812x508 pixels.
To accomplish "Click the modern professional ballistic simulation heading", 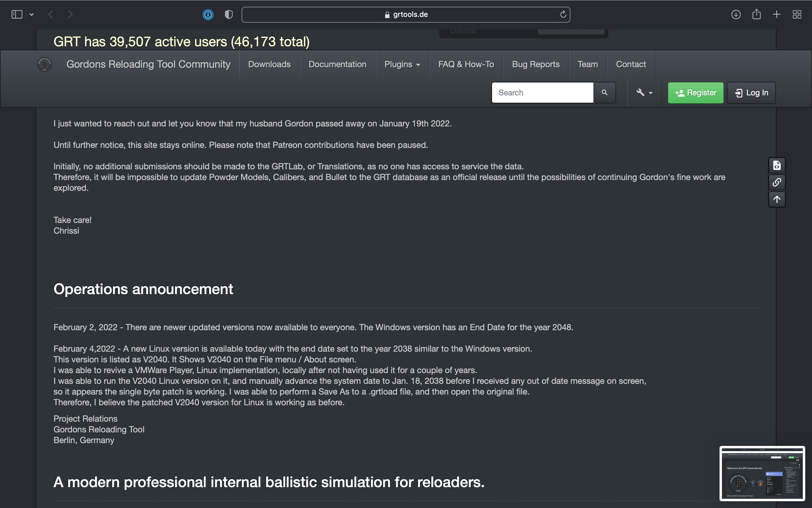I will click(x=269, y=482).
